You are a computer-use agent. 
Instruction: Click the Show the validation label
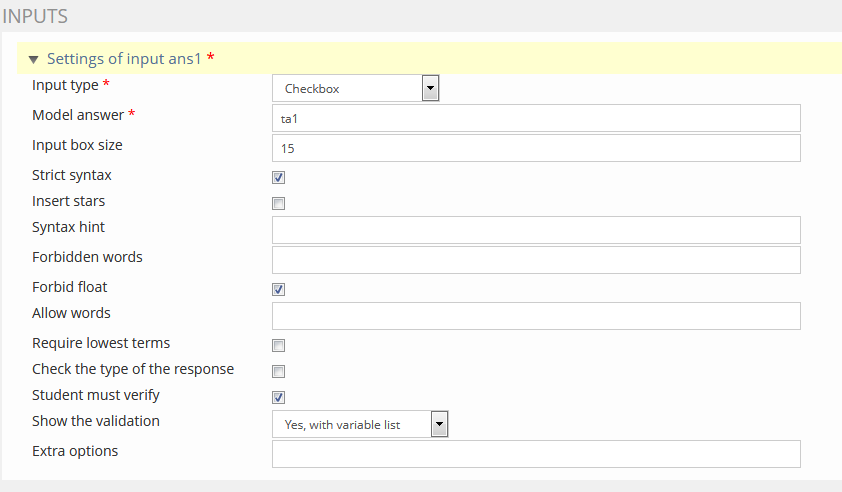click(x=95, y=421)
